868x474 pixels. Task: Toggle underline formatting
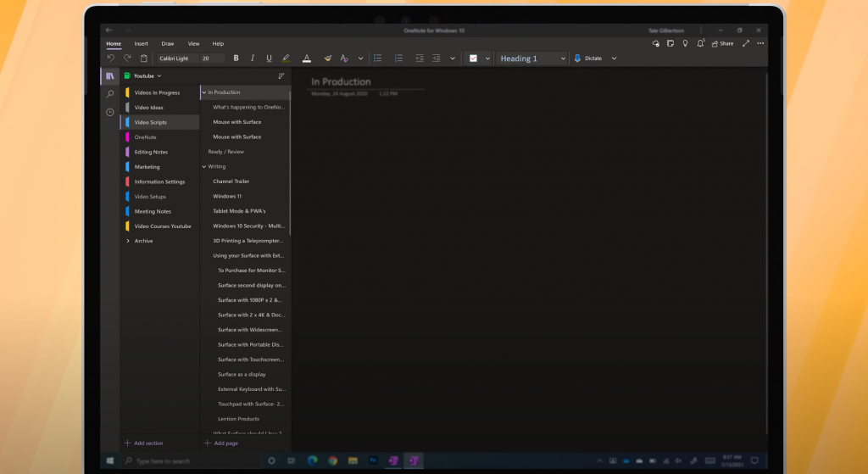pyautogui.click(x=269, y=59)
